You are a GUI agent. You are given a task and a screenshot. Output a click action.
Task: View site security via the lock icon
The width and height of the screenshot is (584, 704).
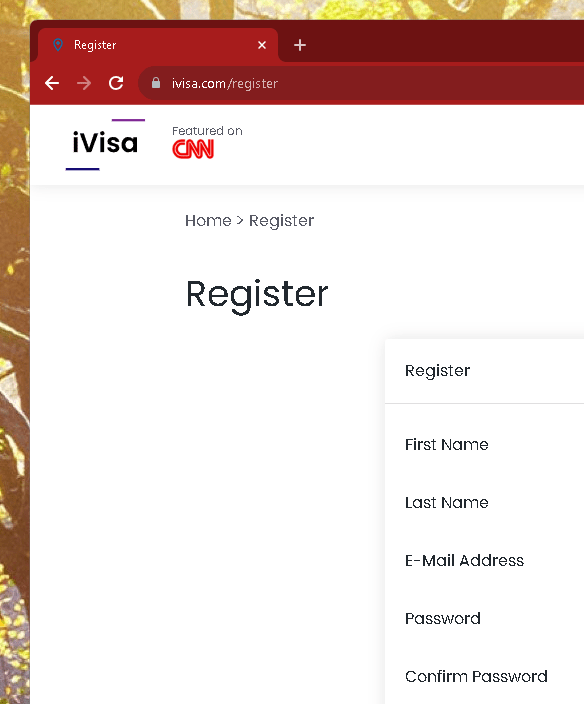click(x=156, y=83)
